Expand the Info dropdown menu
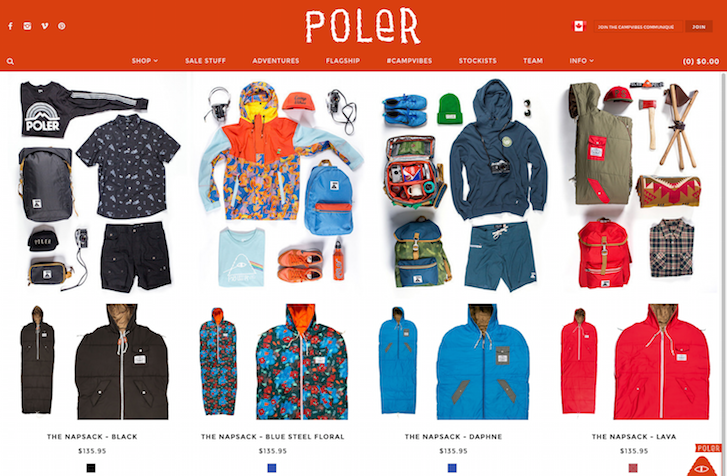The width and height of the screenshot is (727, 476). click(581, 61)
